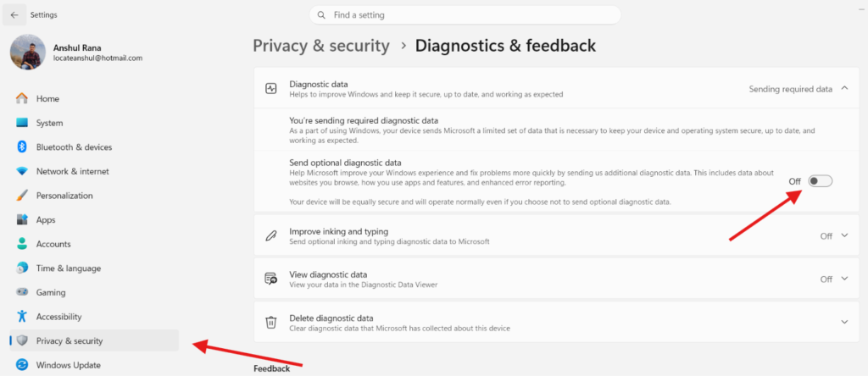Viewport: 868px width, 376px height.
Task: Toggle Send optional diagnostic data switch
Action: (820, 181)
